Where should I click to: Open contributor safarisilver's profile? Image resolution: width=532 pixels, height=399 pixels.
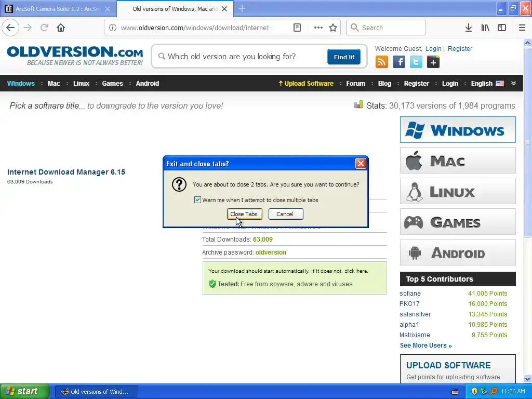(x=415, y=314)
